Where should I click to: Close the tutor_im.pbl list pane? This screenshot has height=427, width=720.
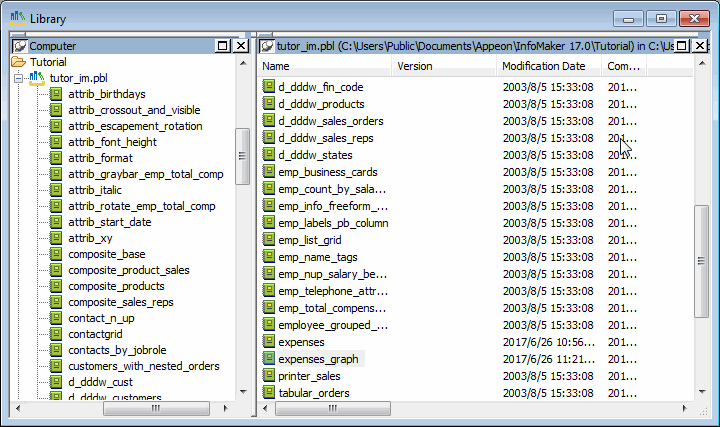click(x=700, y=46)
